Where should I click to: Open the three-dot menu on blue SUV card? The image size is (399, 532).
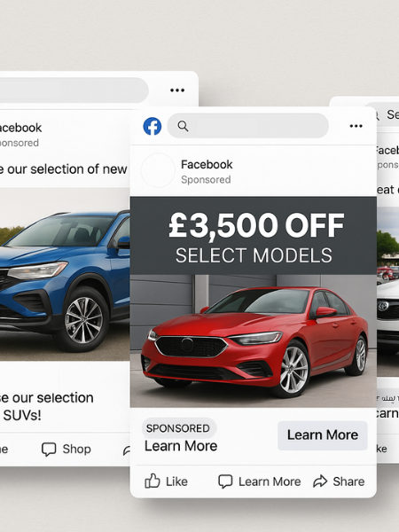click(x=177, y=90)
